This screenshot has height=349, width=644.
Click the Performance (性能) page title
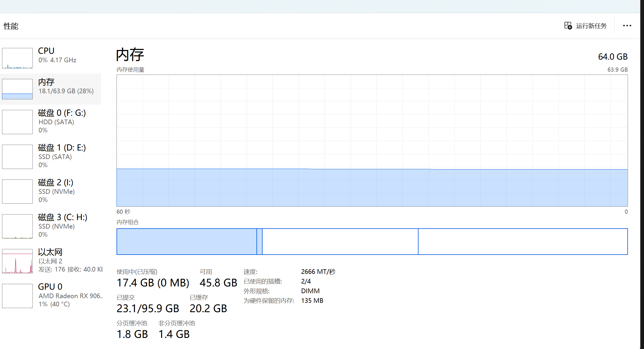click(11, 26)
